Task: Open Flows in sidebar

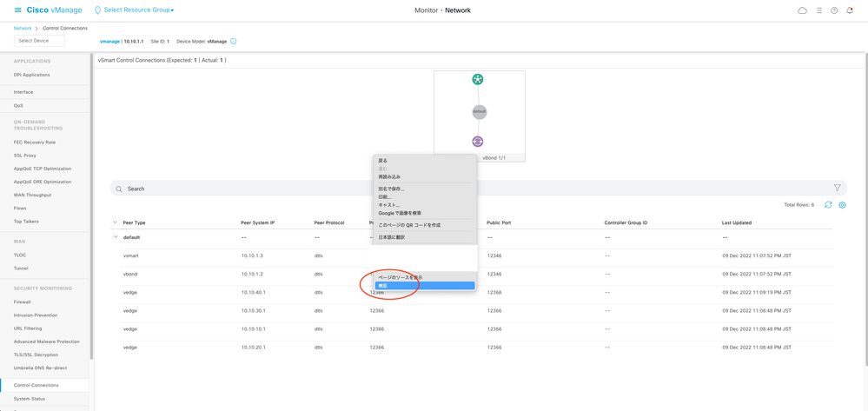Action: [x=20, y=209]
